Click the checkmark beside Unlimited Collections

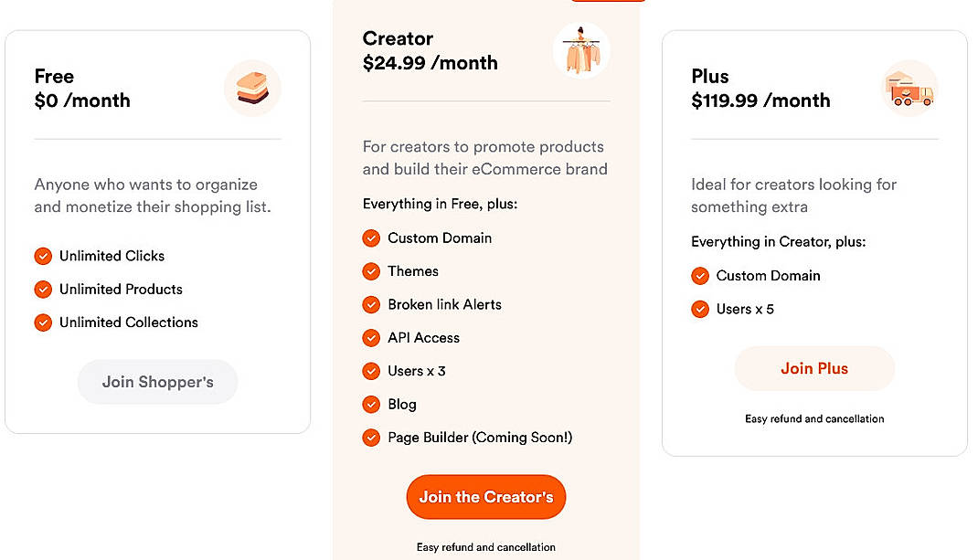click(x=43, y=322)
